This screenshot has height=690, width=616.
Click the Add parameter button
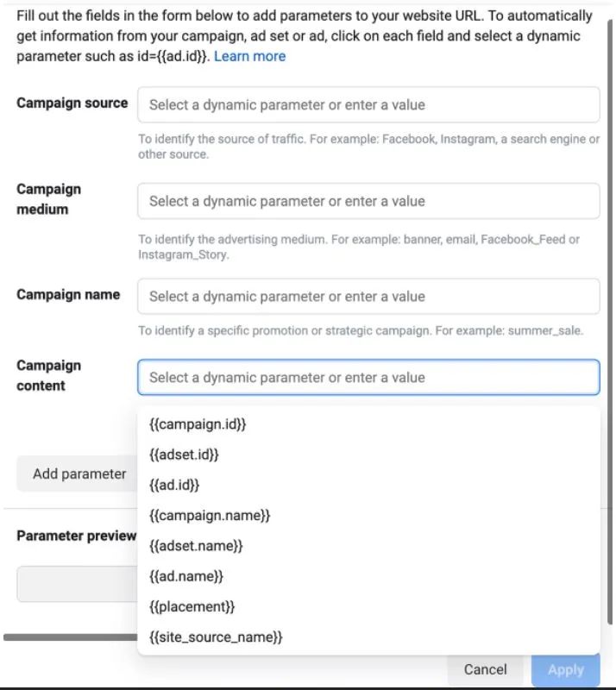[x=78, y=474]
